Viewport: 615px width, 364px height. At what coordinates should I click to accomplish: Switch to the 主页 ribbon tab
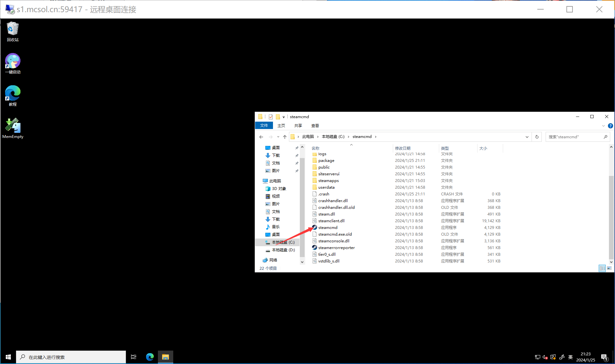tap(281, 126)
